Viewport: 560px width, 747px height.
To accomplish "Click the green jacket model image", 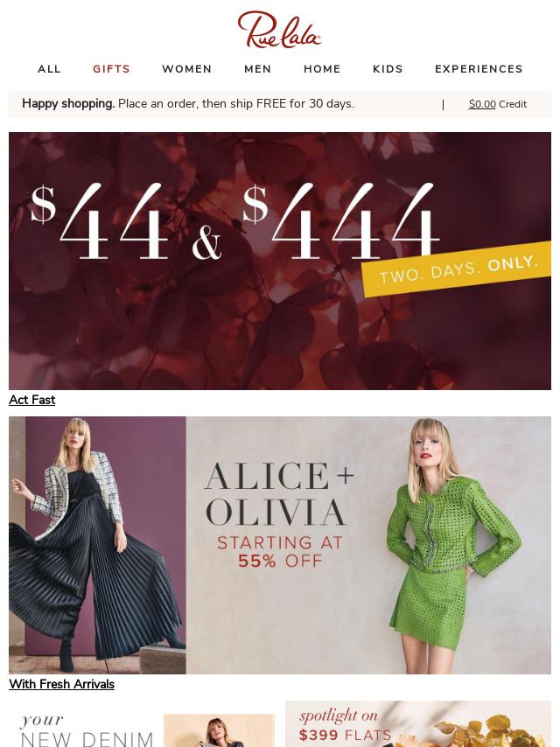I will point(452,545).
